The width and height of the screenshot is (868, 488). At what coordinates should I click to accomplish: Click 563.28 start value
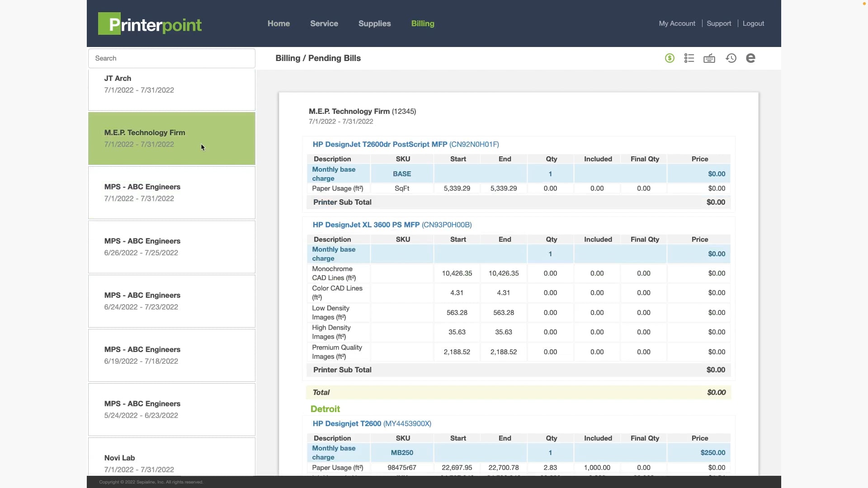[x=457, y=313]
